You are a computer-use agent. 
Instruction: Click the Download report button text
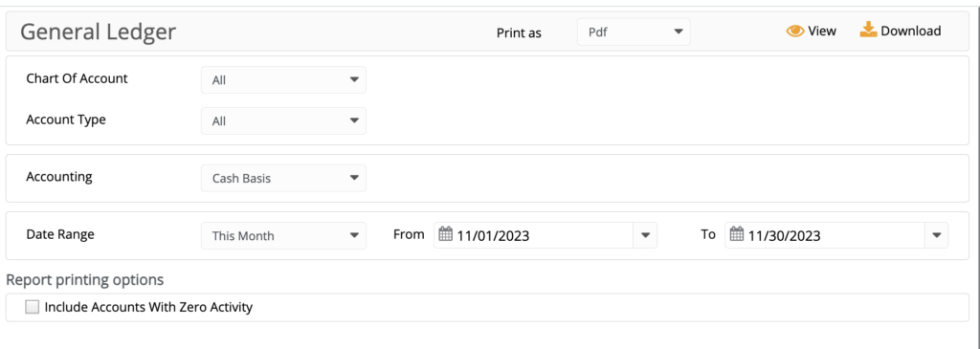911,32
